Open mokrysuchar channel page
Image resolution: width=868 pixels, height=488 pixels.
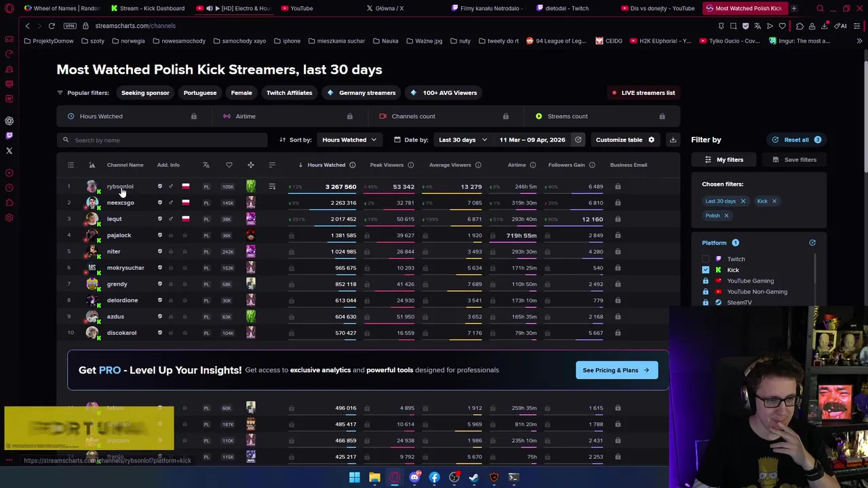[x=125, y=268]
